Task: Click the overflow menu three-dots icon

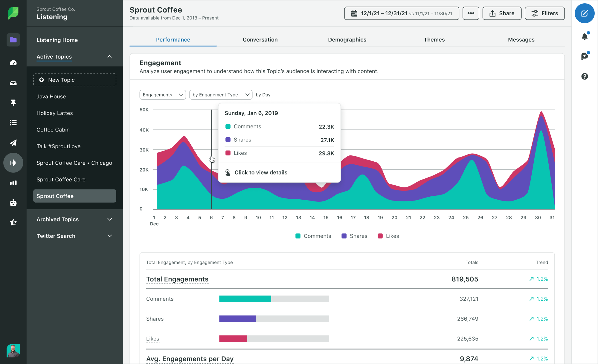Action: (471, 14)
